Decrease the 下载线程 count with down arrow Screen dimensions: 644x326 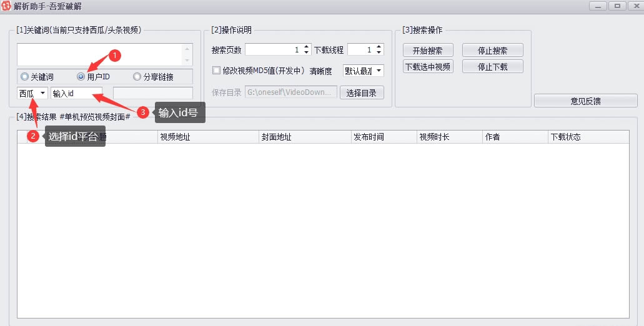(x=379, y=52)
